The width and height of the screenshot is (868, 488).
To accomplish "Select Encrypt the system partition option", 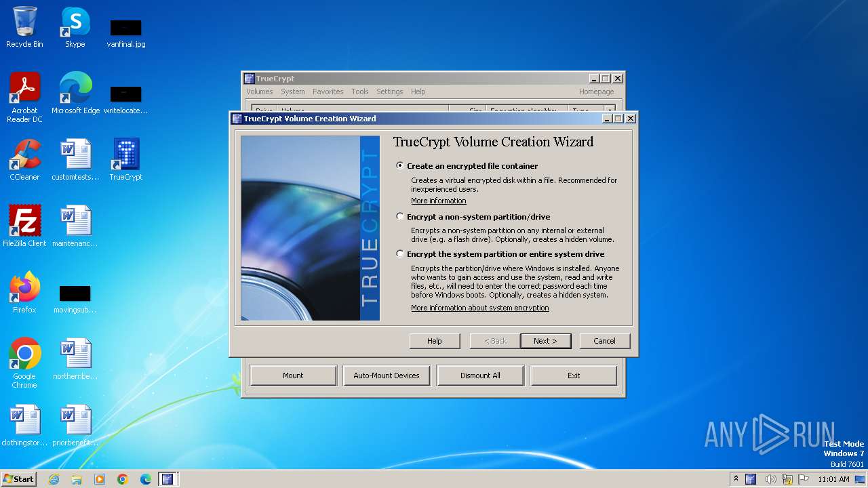I will pyautogui.click(x=400, y=254).
